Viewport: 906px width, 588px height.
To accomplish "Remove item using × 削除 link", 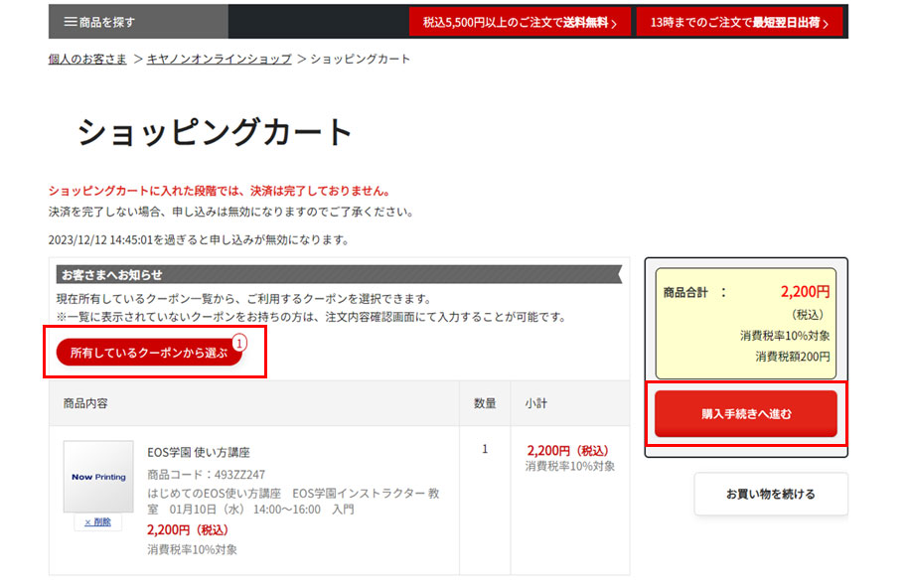I will (x=97, y=522).
